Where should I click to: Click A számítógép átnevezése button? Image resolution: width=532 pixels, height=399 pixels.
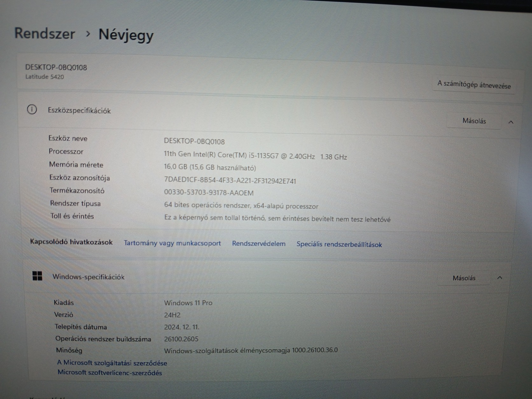pos(474,85)
